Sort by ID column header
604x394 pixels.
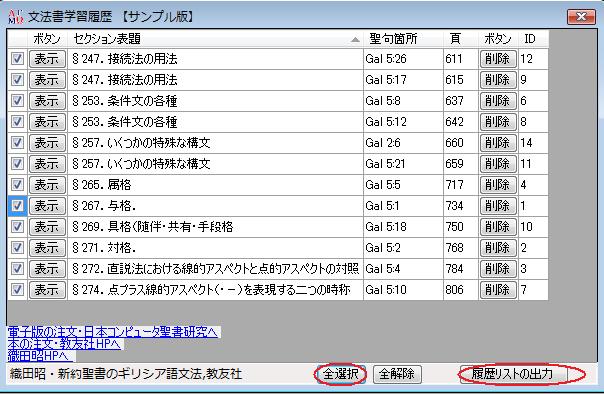(x=533, y=39)
